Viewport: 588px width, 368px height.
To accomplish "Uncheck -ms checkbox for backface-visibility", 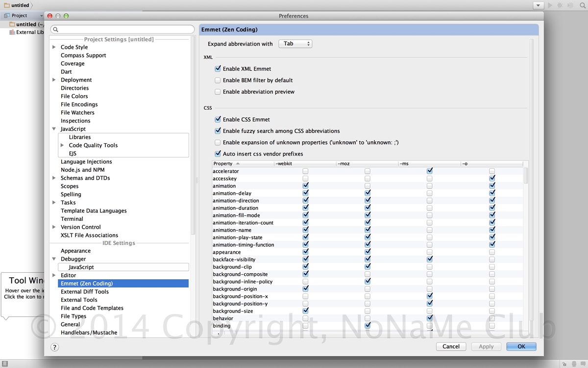I will (430, 259).
